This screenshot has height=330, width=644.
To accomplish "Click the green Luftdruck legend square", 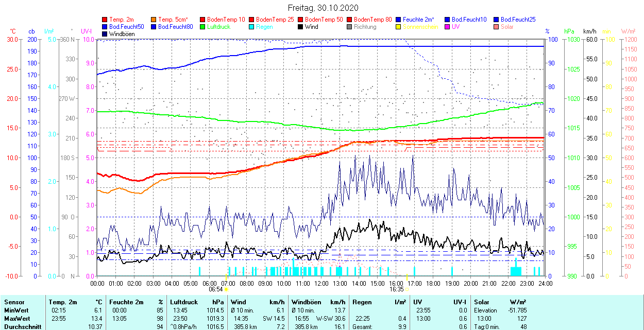I will pyautogui.click(x=203, y=27).
